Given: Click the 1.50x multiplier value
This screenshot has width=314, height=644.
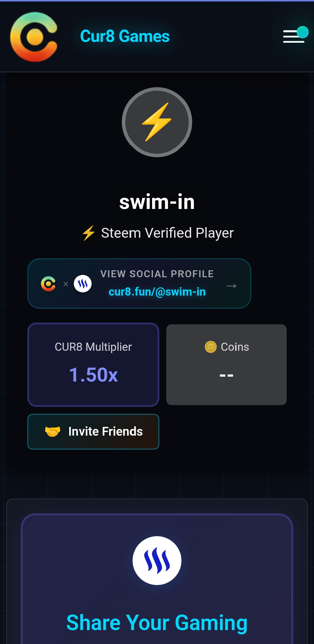Looking at the screenshot, I should (93, 375).
